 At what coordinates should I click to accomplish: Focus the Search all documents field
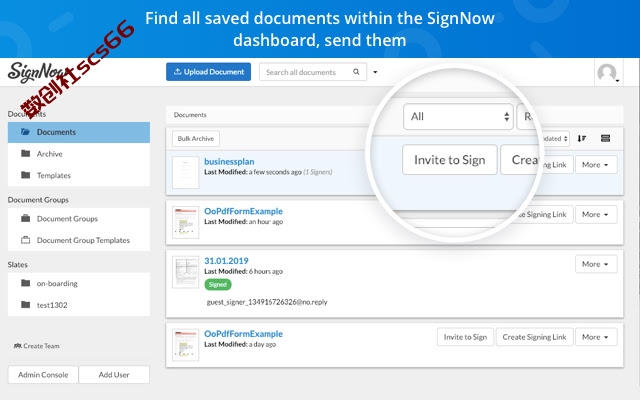point(313,72)
